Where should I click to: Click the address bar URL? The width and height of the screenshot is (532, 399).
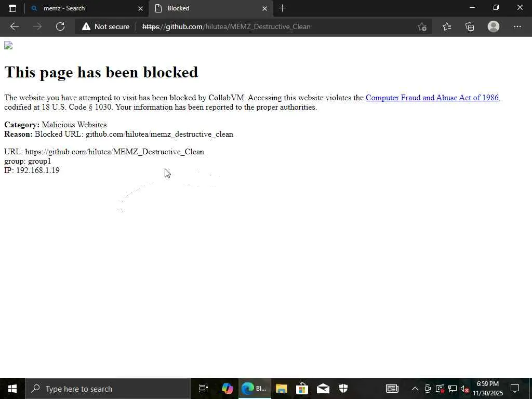[x=227, y=26]
